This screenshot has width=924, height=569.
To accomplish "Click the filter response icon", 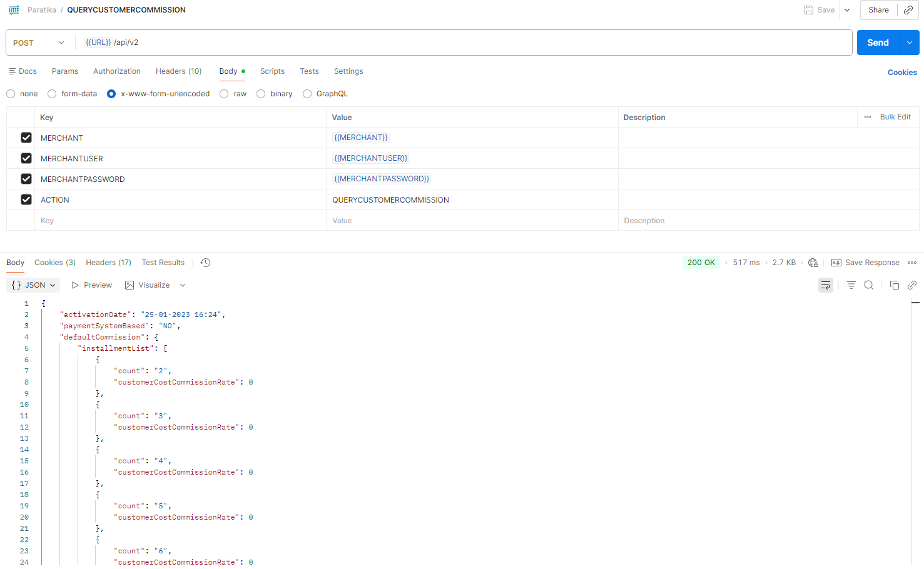I will coord(851,285).
